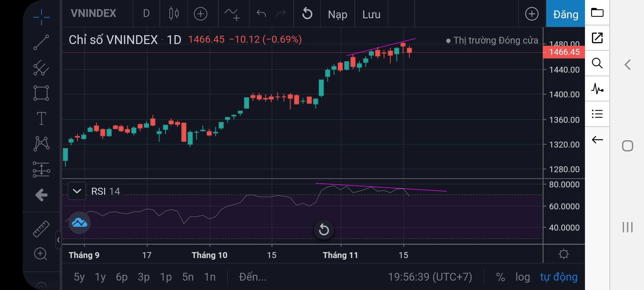The height and width of the screenshot is (290, 644).
Task: Select the 1y time range
Action: click(x=100, y=277)
